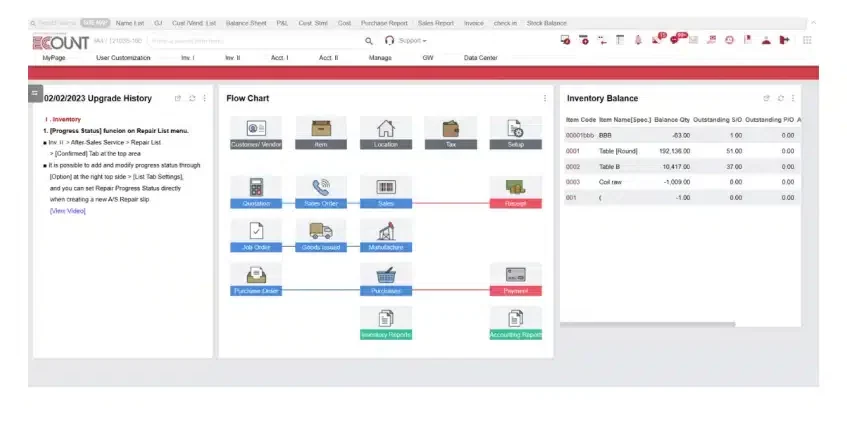Open the MyPage menu

pyautogui.click(x=54, y=58)
